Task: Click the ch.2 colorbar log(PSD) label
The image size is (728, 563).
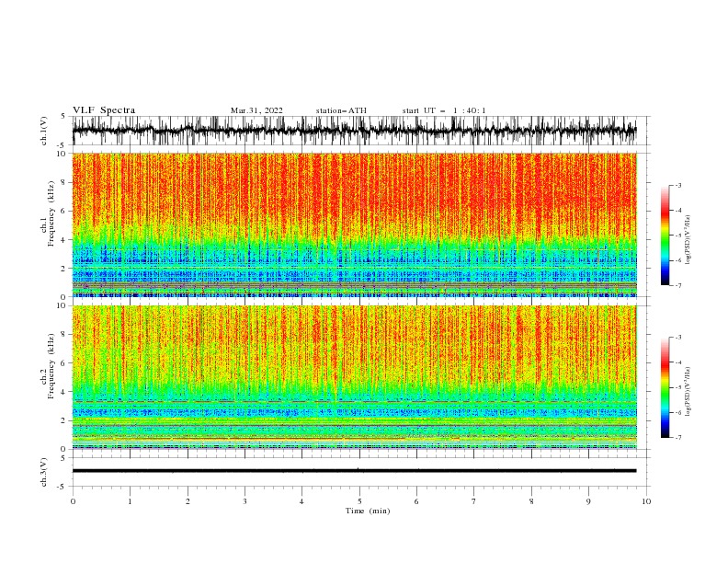Action: (688, 392)
